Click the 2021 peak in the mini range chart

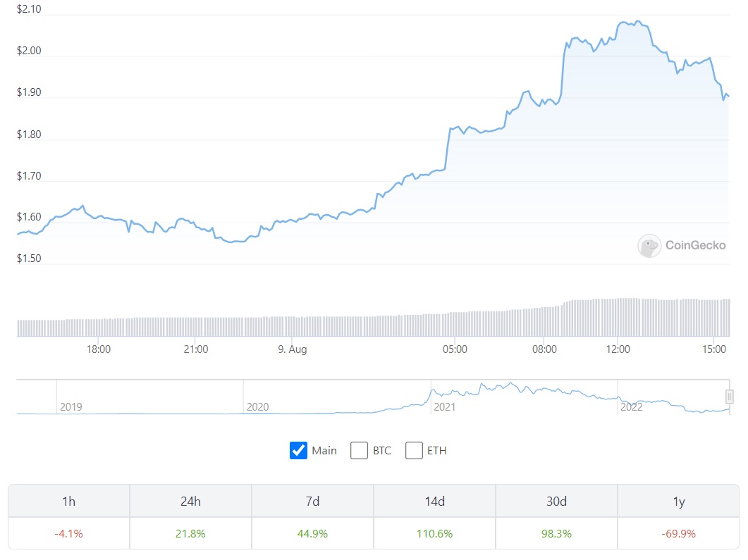point(509,382)
